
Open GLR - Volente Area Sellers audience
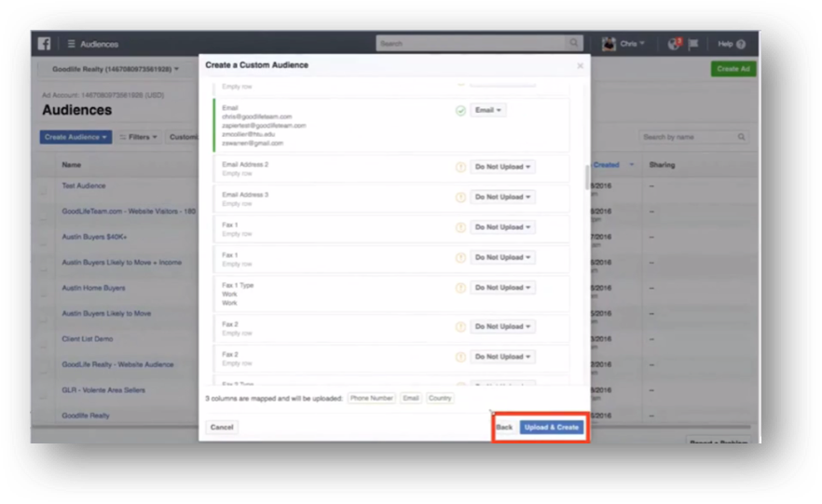[103, 389]
